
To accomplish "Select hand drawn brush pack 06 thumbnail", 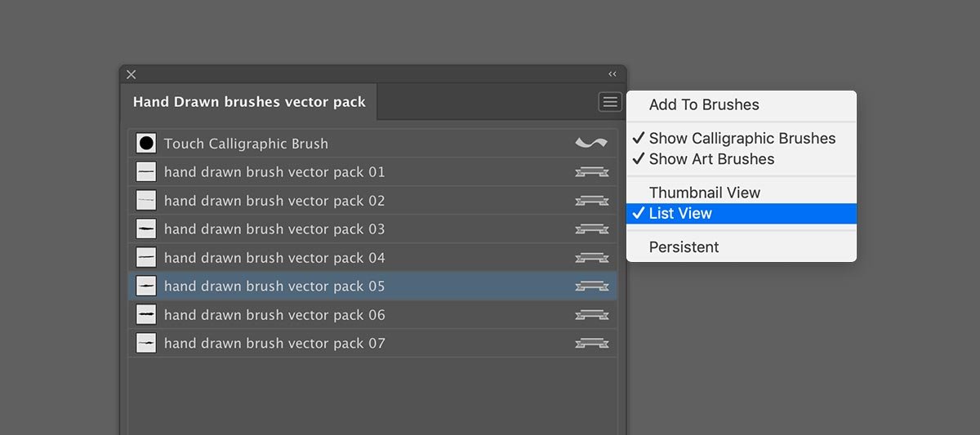I will coord(146,315).
